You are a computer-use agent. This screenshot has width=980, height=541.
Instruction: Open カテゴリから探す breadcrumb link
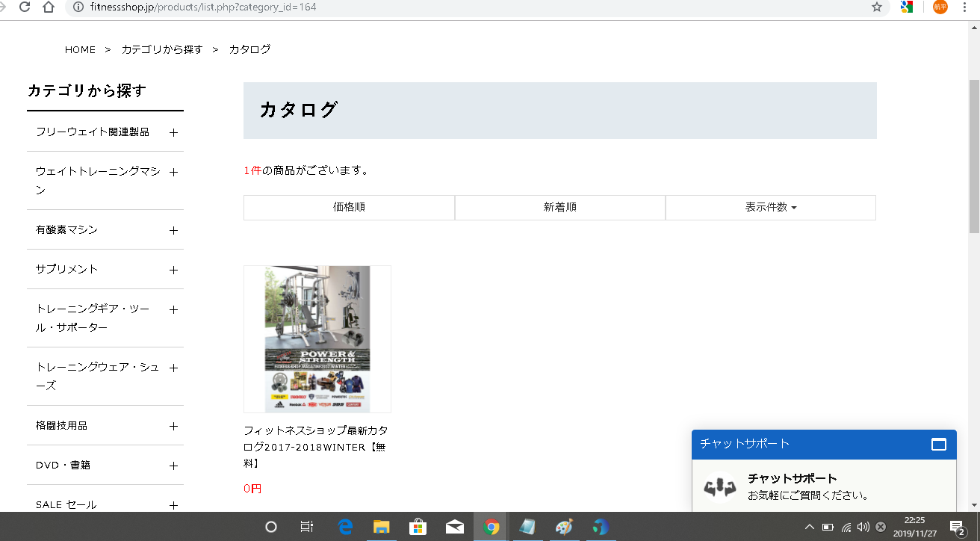pyautogui.click(x=162, y=49)
